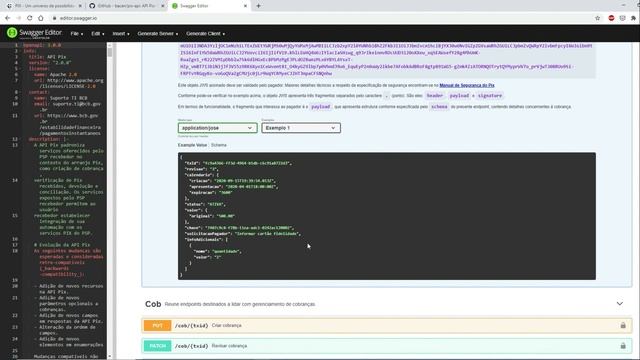Click the lock icon on PUT /cob/{txid}
Screen dimensions: 640x360
(623, 325)
